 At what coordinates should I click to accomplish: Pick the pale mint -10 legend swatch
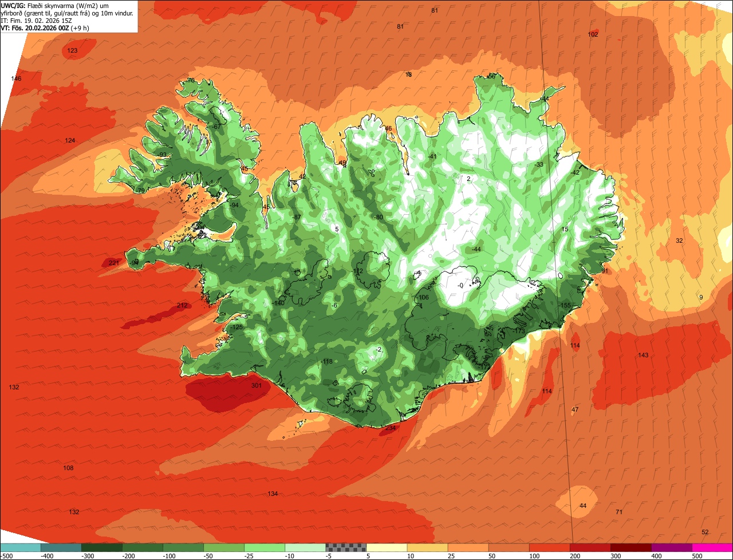[x=305, y=547]
